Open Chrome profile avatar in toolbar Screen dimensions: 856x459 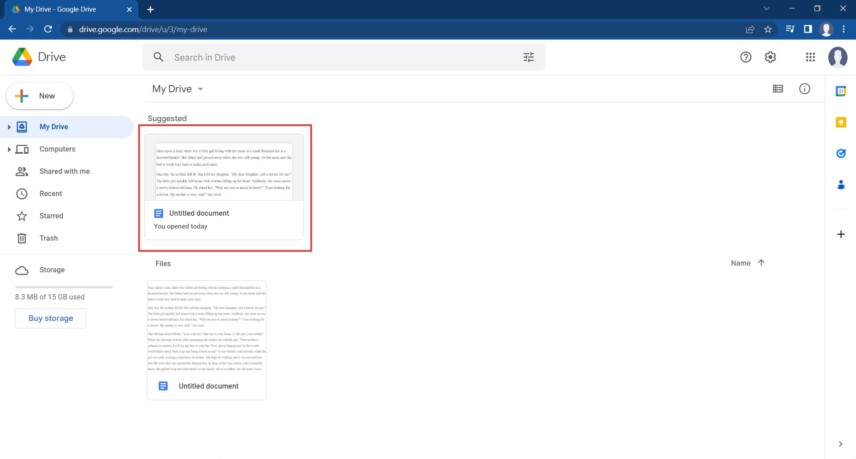pyautogui.click(x=827, y=29)
